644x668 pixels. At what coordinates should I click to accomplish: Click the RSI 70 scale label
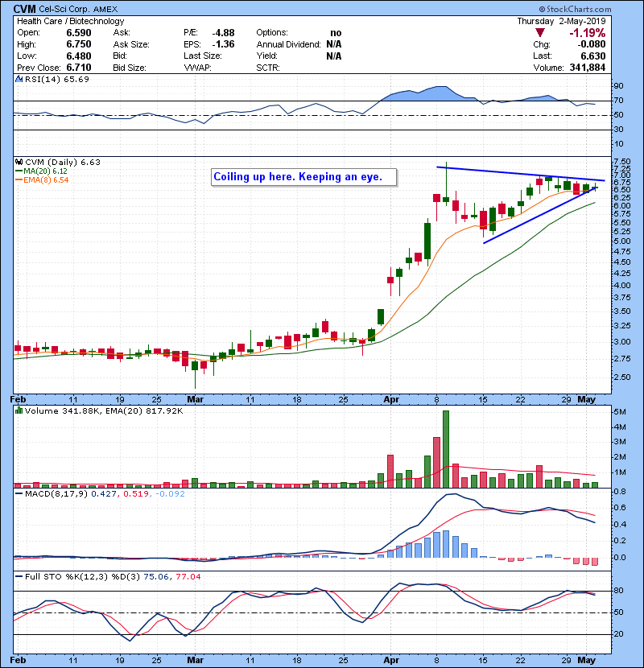click(618, 101)
